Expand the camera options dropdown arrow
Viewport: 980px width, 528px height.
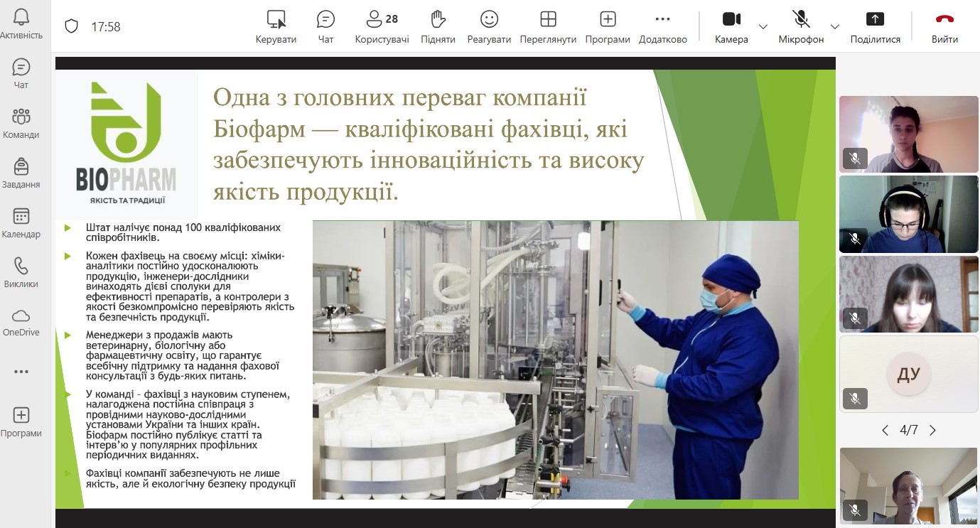pos(763,27)
